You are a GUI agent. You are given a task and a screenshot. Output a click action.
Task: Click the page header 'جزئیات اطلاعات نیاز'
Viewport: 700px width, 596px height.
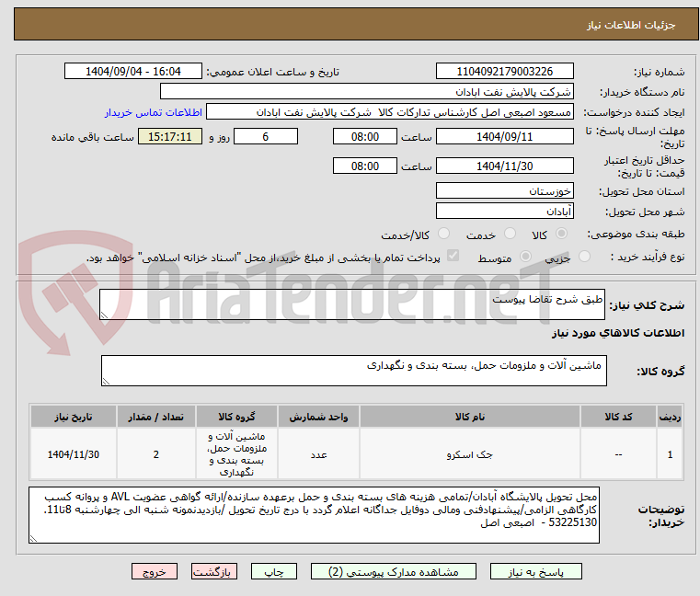click(630, 25)
